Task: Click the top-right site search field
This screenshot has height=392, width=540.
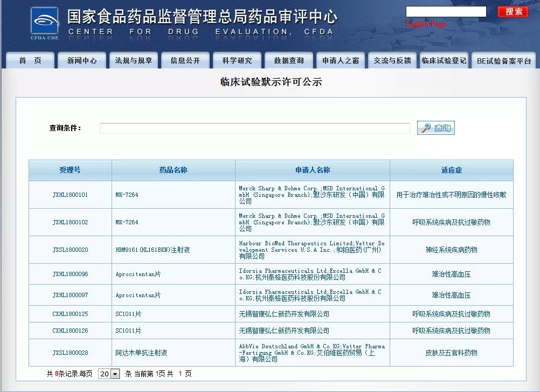Action: (446, 12)
